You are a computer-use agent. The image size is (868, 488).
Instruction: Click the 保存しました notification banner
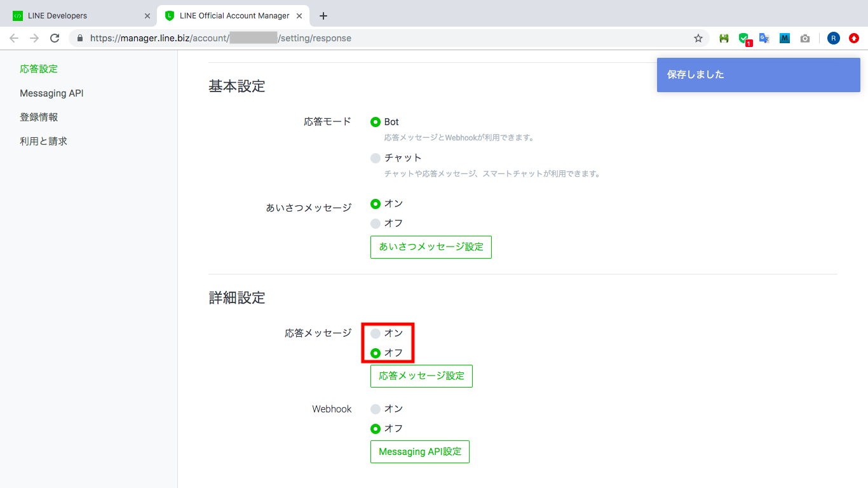(759, 75)
